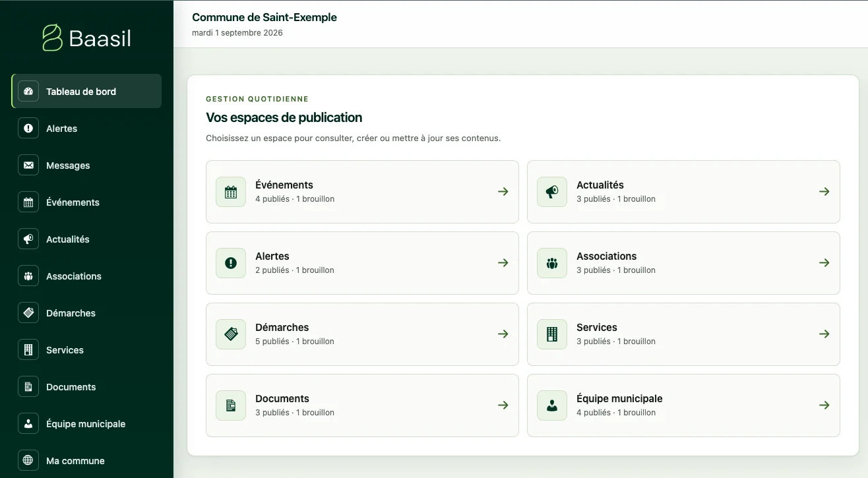Click the arrow on the Alertes card
The width and height of the screenshot is (868, 478).
pyautogui.click(x=503, y=263)
